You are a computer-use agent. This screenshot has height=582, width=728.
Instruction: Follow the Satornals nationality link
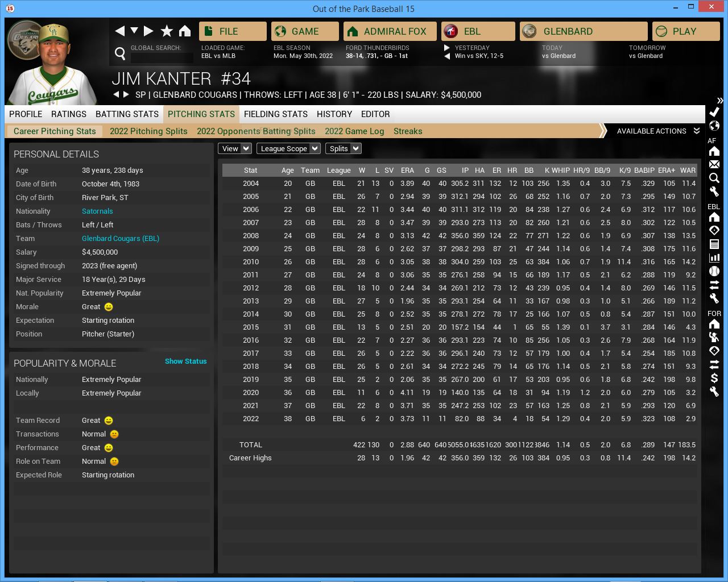(97, 211)
